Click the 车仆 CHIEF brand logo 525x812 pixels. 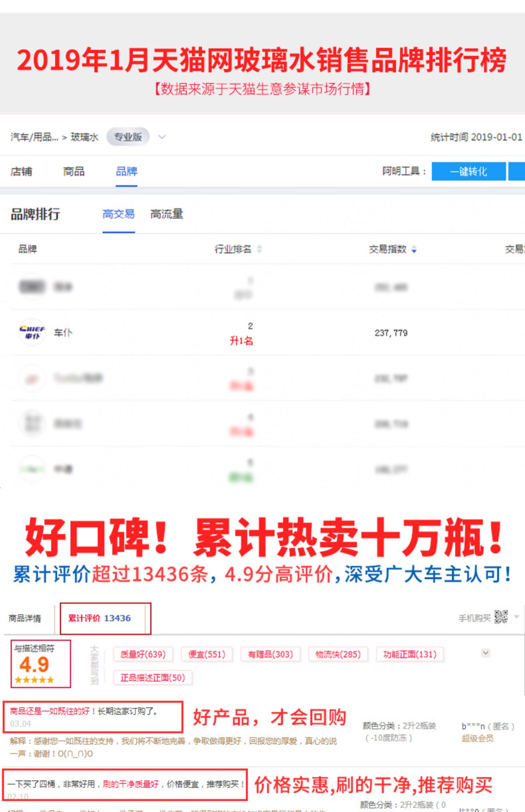tap(32, 332)
